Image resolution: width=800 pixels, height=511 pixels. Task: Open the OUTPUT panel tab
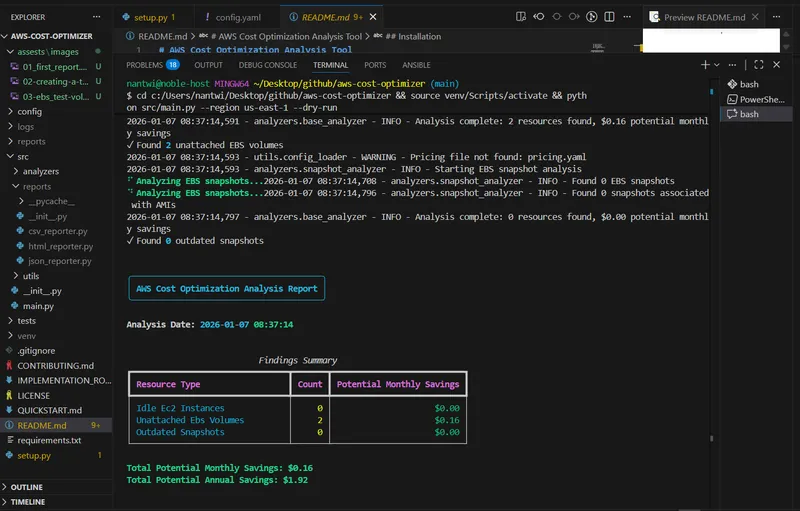pos(208,65)
